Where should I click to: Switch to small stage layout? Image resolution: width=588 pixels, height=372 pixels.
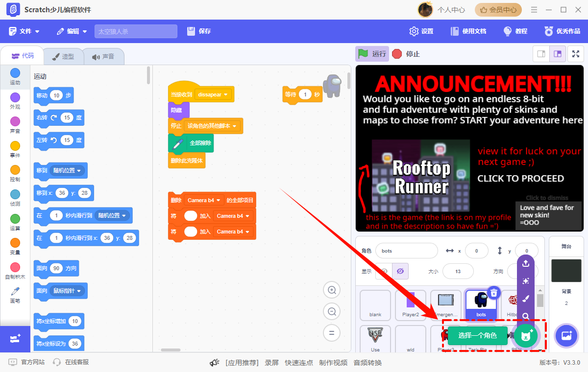point(541,54)
